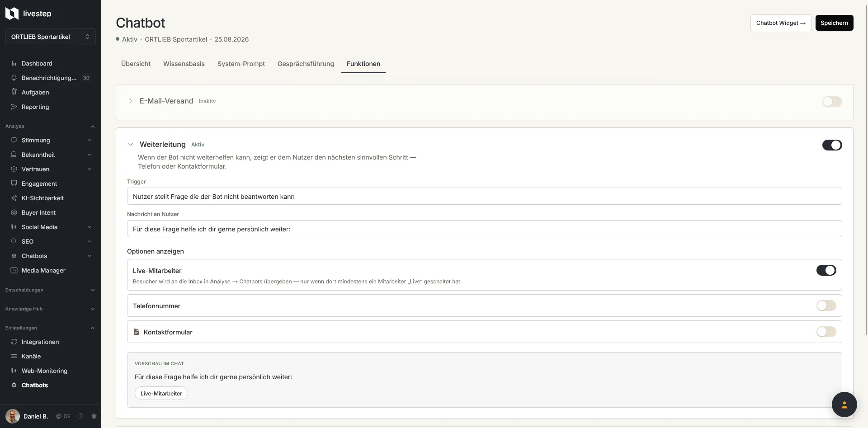Click the KI-Sichtbarkeit sparkle icon
The height and width of the screenshot is (428, 868).
point(14,198)
